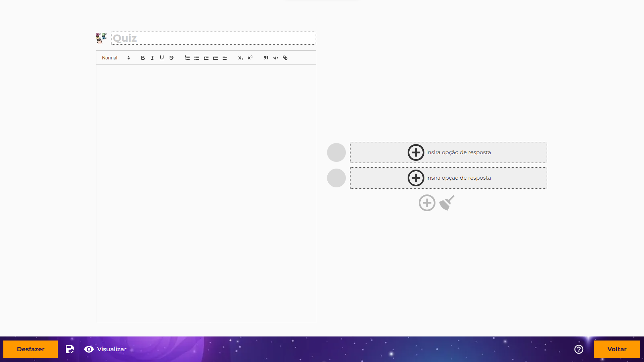Insert a blockquote
Viewport: 644px width, 362px height.
(x=266, y=58)
